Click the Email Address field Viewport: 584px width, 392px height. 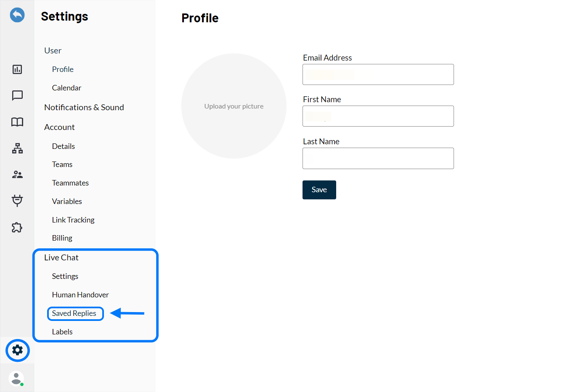pyautogui.click(x=378, y=74)
